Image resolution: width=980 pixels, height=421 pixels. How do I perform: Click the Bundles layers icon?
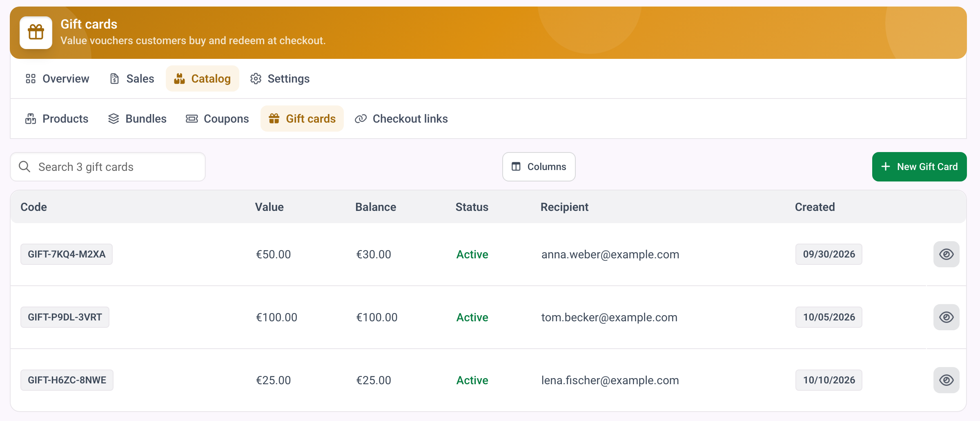[114, 119]
